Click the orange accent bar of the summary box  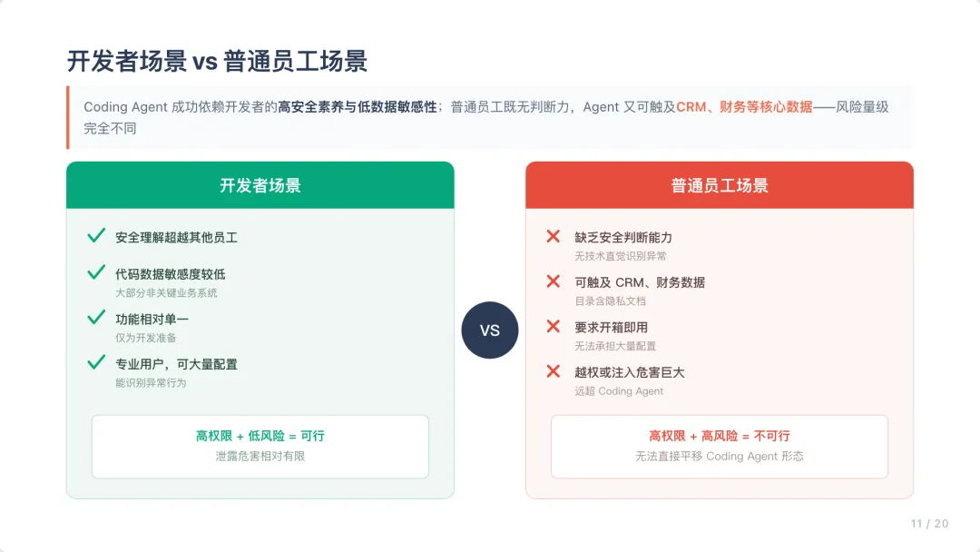point(68,117)
